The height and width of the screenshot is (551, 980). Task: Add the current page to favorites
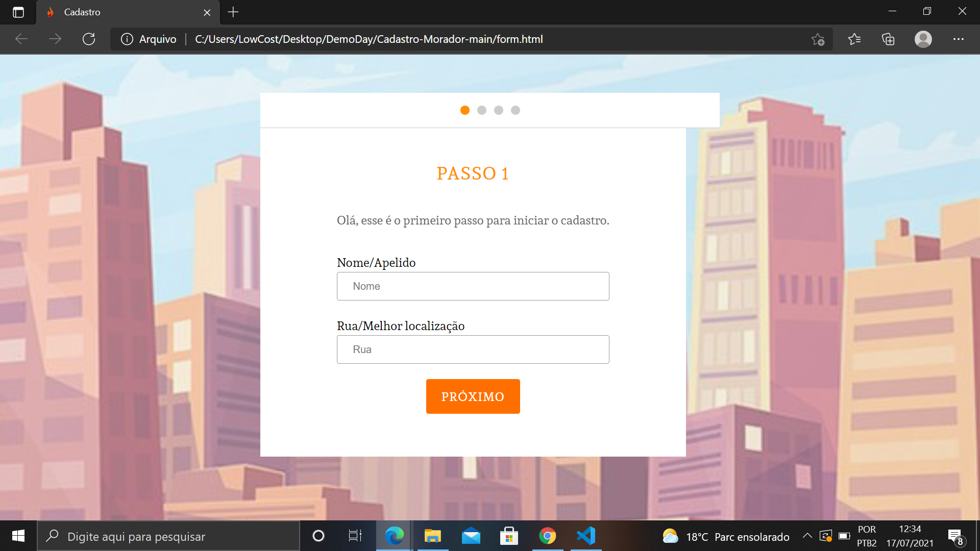click(x=818, y=39)
